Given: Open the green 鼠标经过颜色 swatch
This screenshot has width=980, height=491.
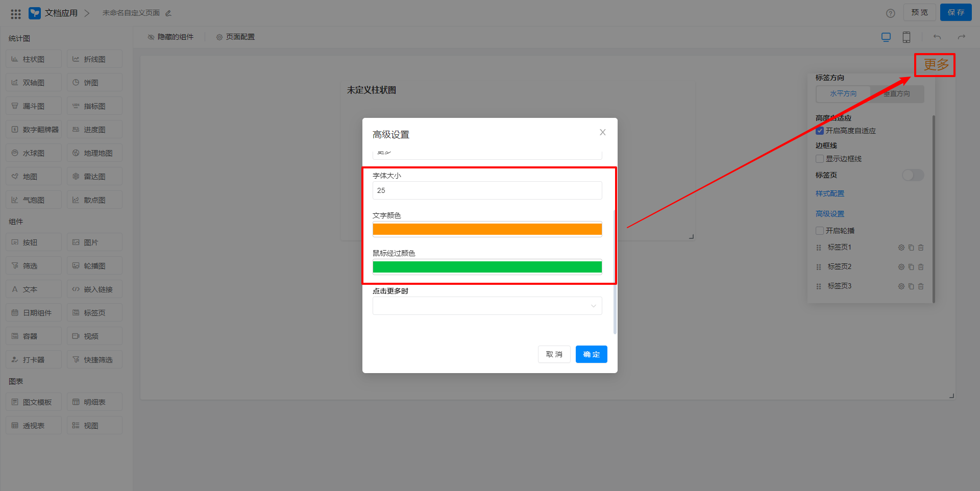Looking at the screenshot, I should 487,267.
